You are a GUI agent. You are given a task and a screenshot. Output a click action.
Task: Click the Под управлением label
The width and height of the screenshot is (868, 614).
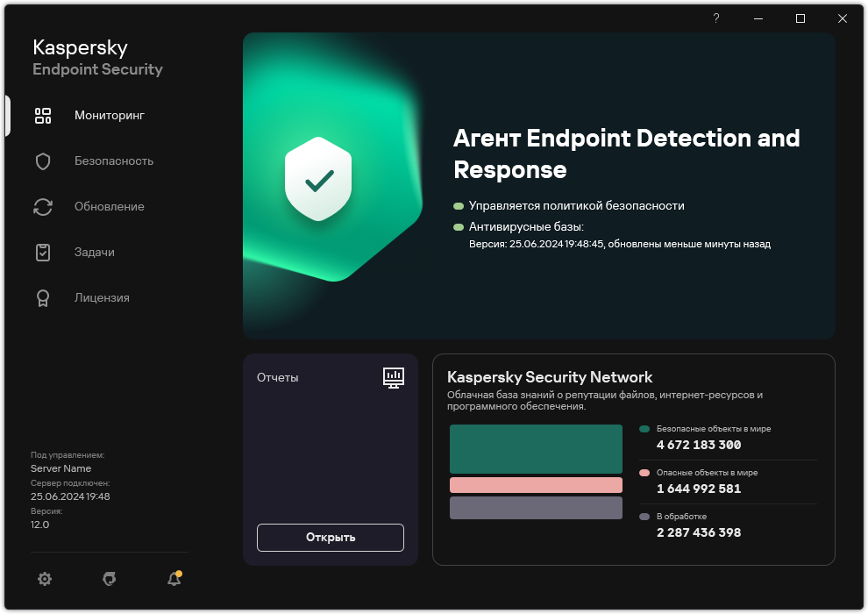(68, 454)
